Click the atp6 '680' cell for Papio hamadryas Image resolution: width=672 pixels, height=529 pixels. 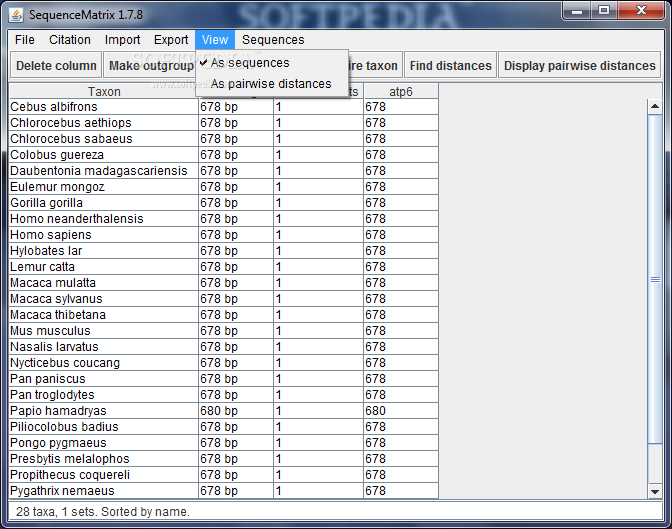401,411
